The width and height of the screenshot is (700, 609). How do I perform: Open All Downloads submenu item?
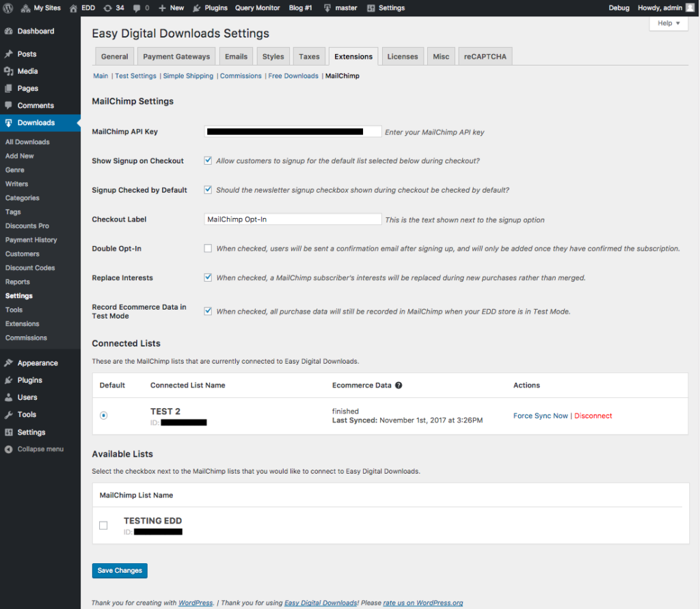(x=27, y=142)
